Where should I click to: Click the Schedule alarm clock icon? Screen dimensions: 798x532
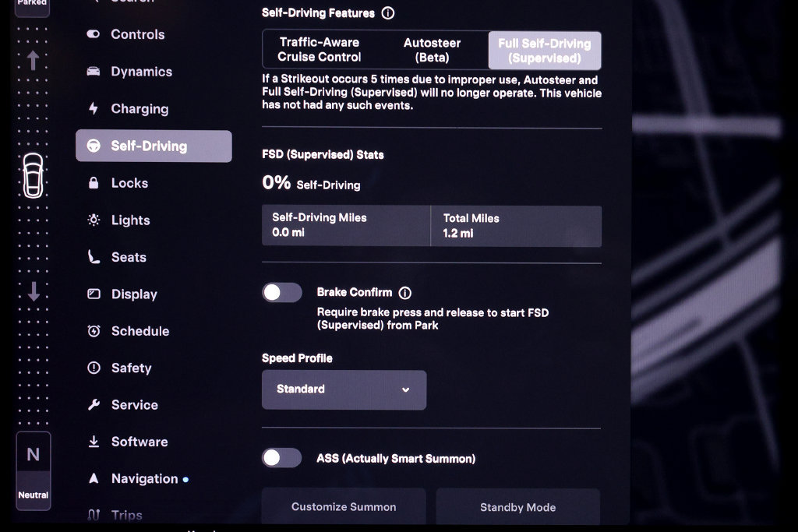pos(94,331)
